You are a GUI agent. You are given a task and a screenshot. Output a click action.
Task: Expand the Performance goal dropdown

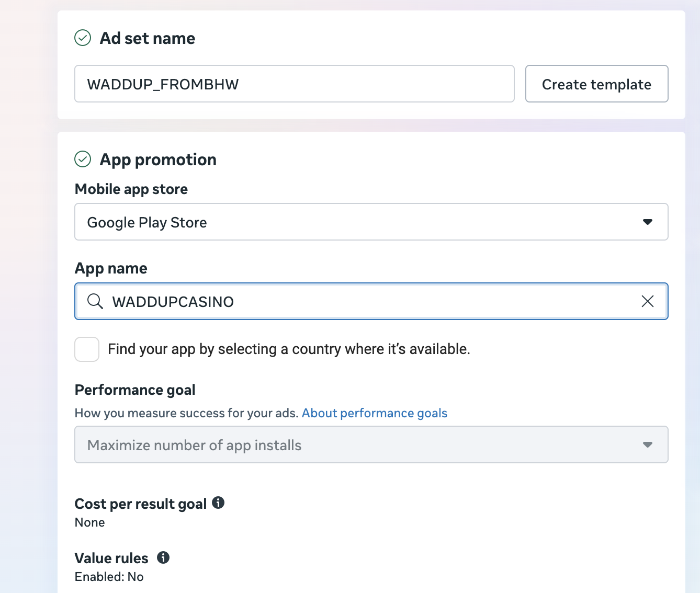[371, 444]
